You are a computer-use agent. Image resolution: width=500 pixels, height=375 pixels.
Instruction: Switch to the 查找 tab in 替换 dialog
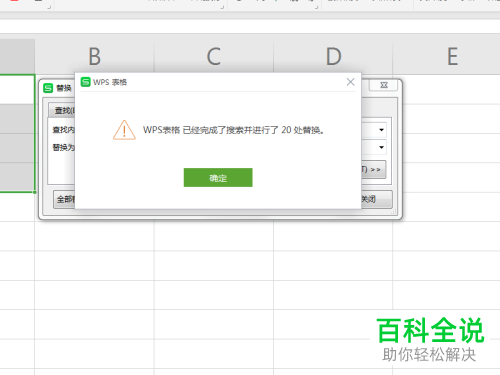[x=62, y=110]
